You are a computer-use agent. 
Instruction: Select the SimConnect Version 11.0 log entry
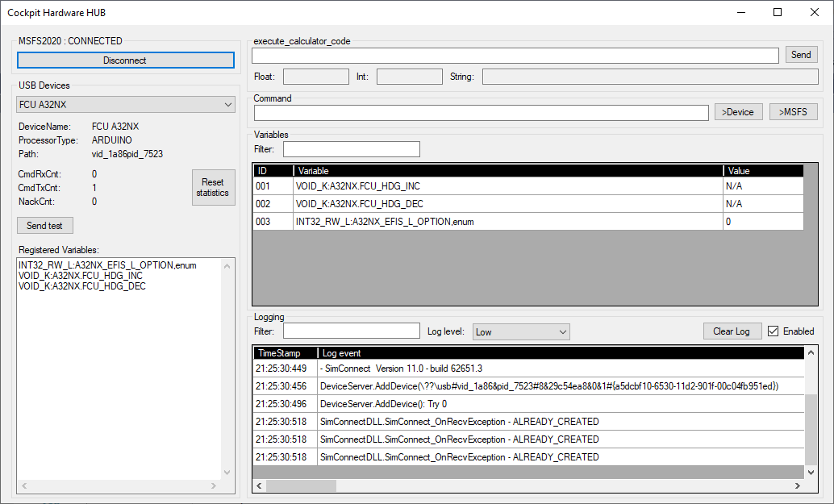click(x=528, y=369)
